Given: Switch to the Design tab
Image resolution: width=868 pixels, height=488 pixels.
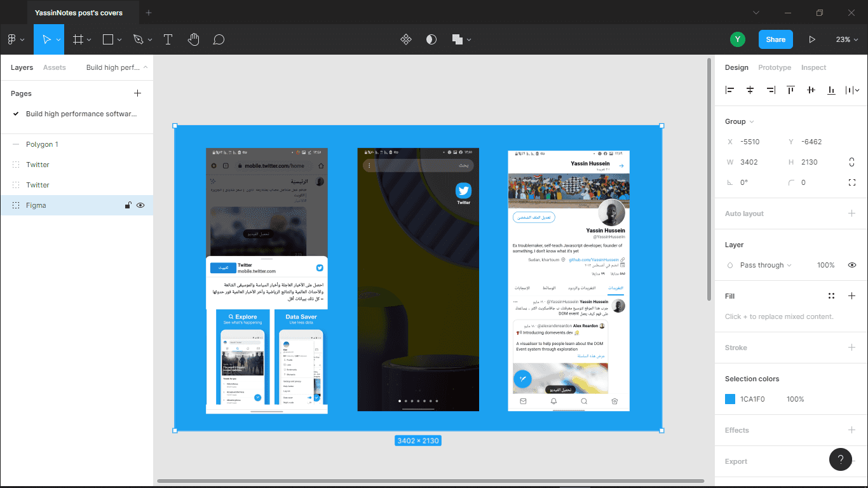Looking at the screenshot, I should pyautogui.click(x=736, y=67).
